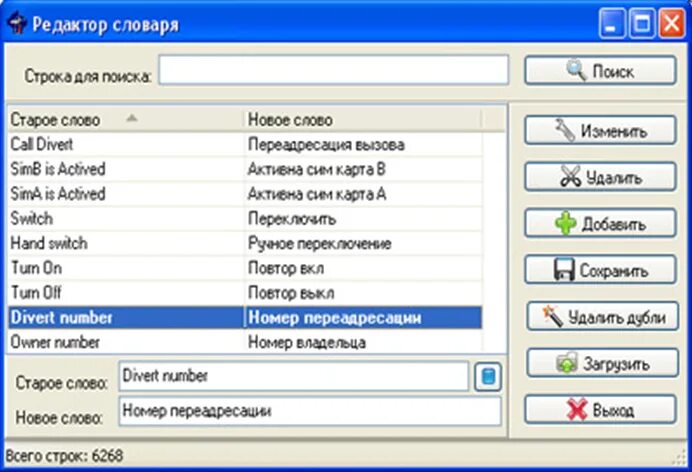The height and width of the screenshot is (472, 692).
Task: Select the Switch row
Action: coord(245,219)
